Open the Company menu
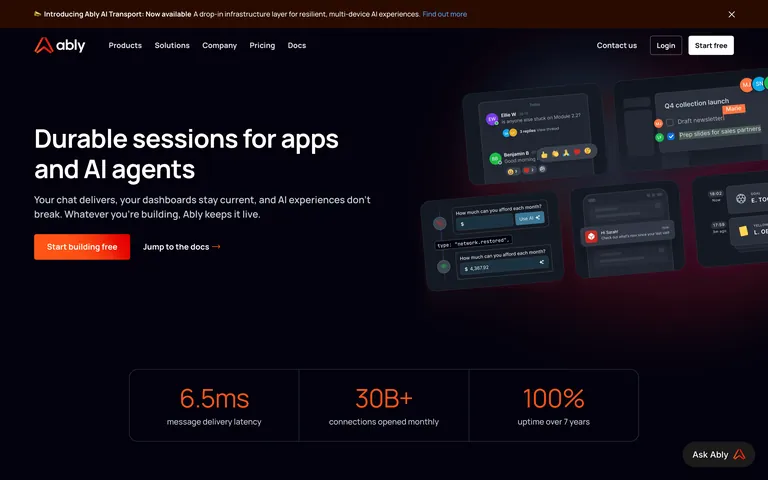This screenshot has height=480, width=768. point(219,45)
